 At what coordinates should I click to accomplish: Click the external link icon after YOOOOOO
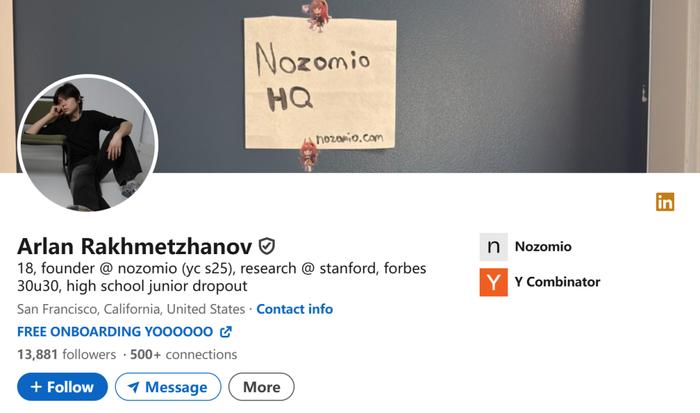(226, 332)
